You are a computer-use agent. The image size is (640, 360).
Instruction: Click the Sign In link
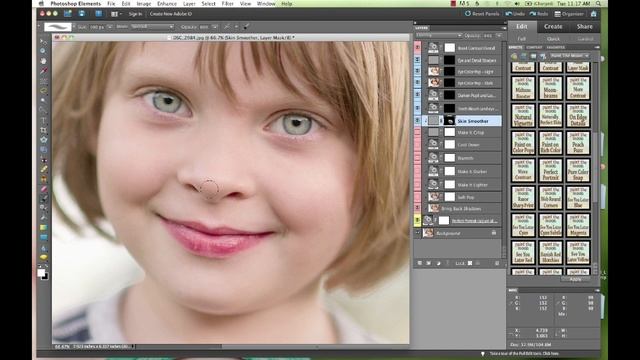(x=135, y=14)
